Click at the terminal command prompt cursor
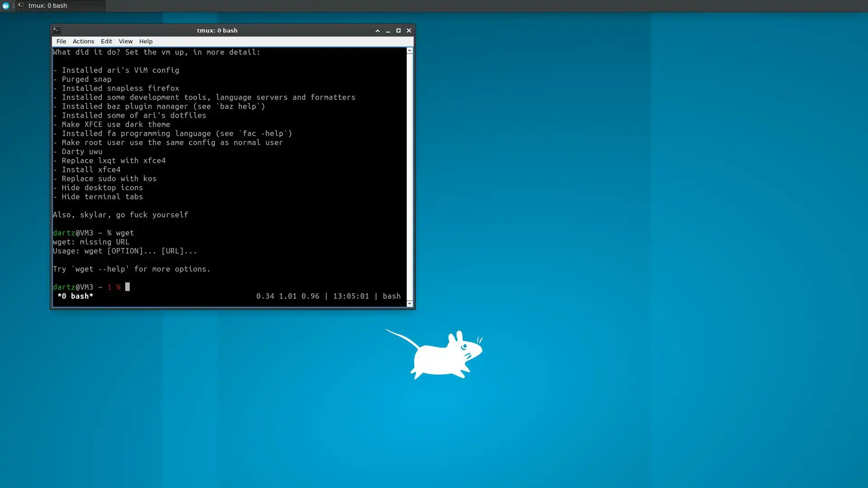The width and height of the screenshot is (868, 488). coord(127,287)
